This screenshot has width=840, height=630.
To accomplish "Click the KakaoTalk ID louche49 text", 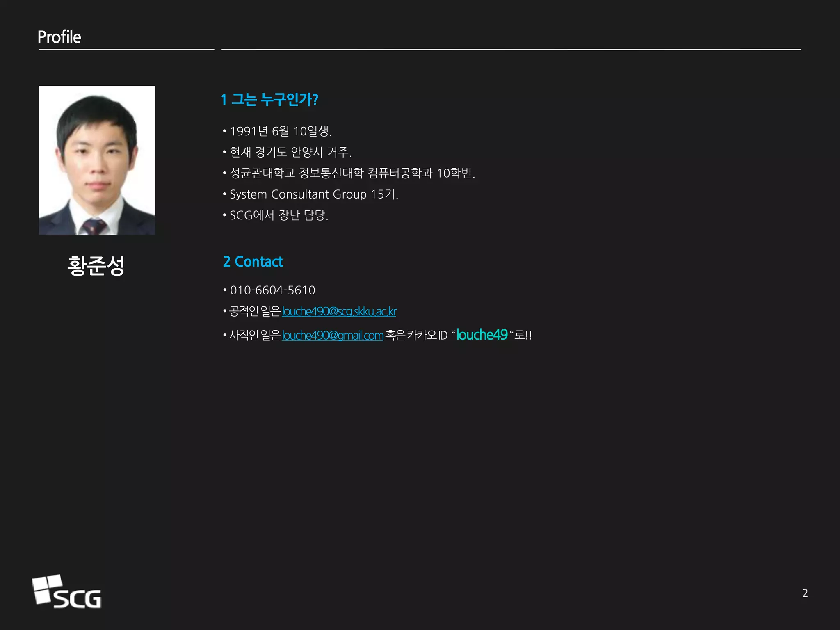I will click(x=482, y=335).
